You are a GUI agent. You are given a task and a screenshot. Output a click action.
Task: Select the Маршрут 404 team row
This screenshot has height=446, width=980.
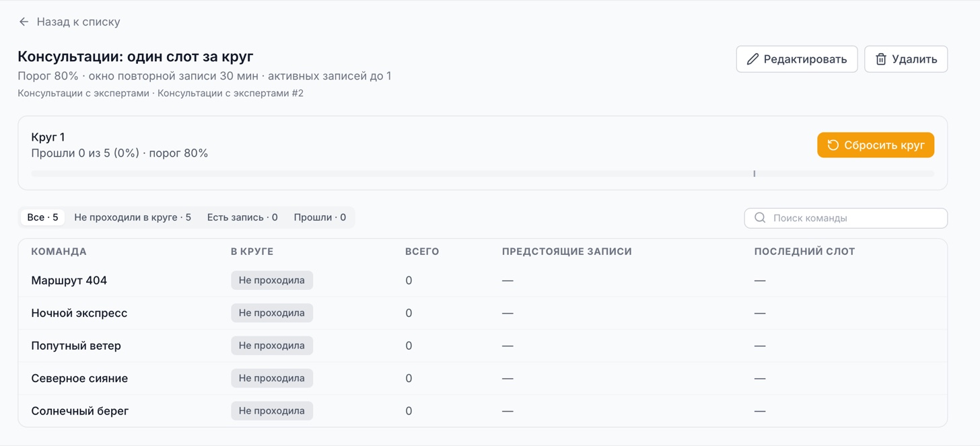483,281
